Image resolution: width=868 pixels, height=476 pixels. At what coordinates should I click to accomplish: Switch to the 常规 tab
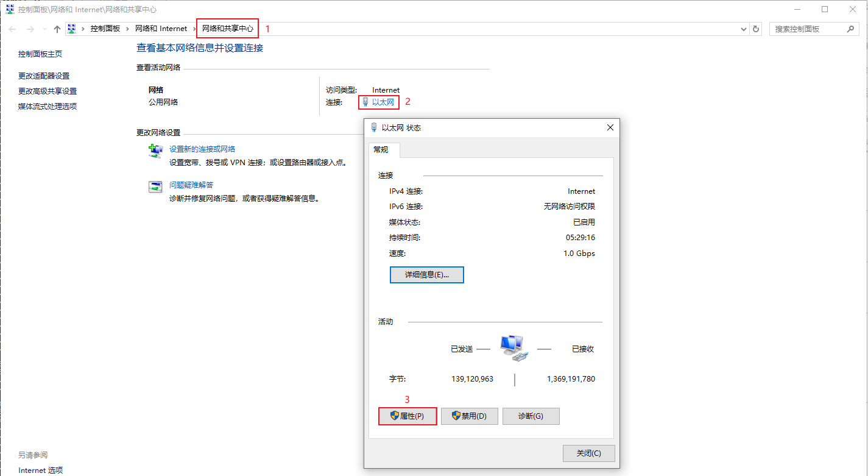click(384, 148)
